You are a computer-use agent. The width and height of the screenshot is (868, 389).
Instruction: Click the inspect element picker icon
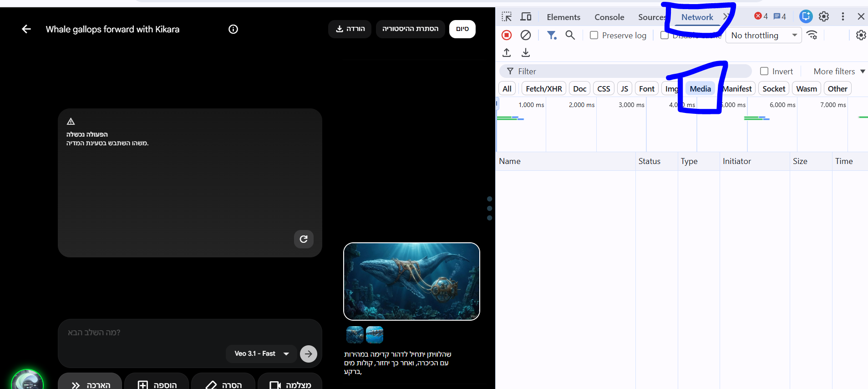(x=507, y=17)
